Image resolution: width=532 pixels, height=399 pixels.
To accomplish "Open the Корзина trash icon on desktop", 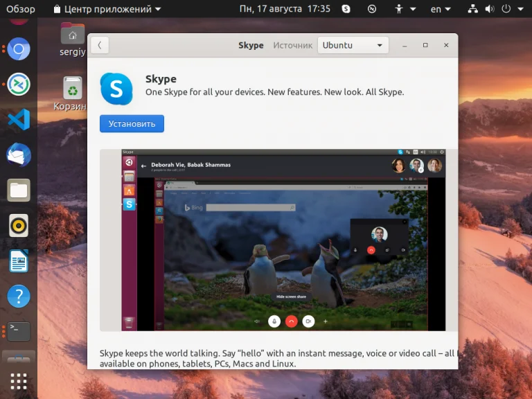I will [x=71, y=94].
